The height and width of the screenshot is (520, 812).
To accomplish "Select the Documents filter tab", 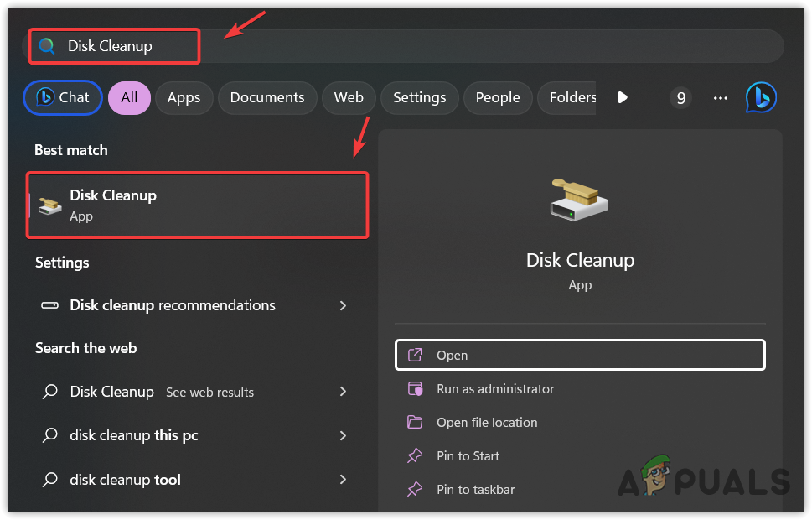I will pyautogui.click(x=267, y=97).
